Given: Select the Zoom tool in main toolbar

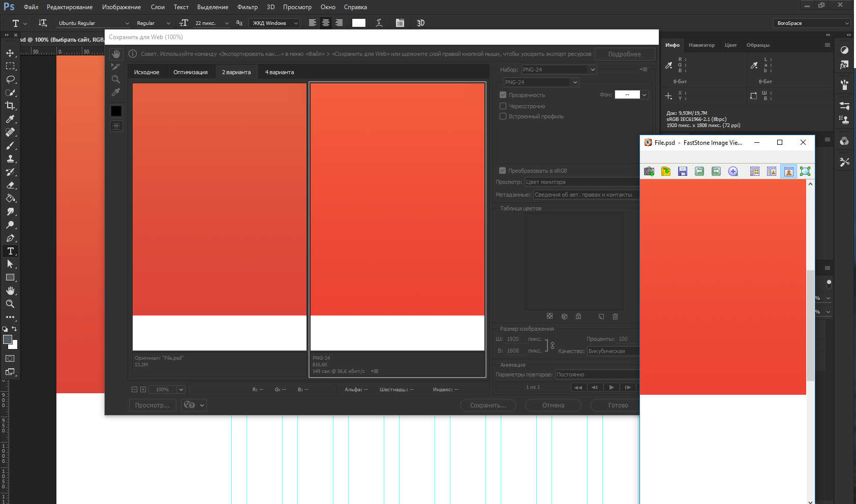Looking at the screenshot, I should point(10,304).
